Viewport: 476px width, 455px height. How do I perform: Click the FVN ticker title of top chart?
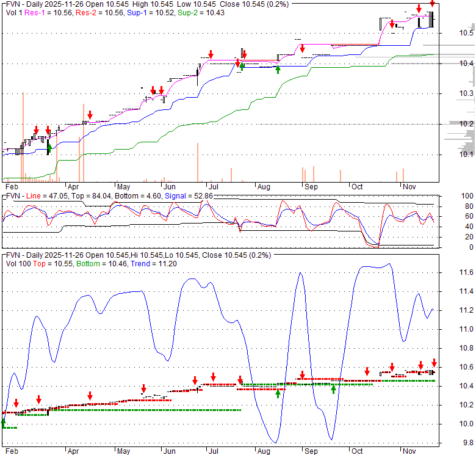tap(12, 3)
